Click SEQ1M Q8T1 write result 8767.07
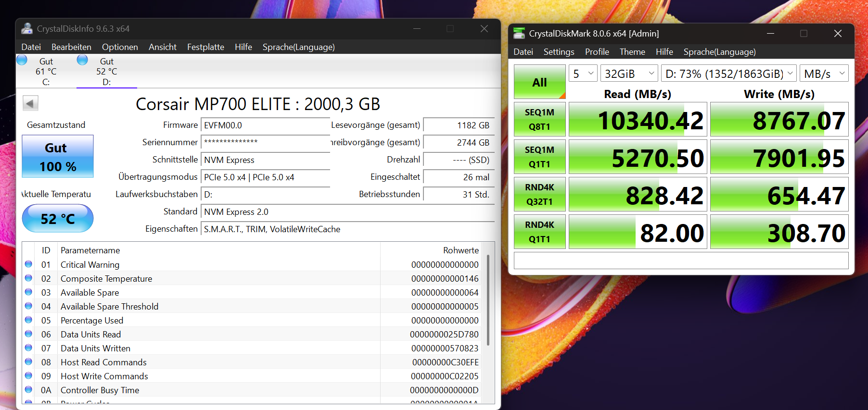The height and width of the screenshot is (410, 868). (779, 119)
